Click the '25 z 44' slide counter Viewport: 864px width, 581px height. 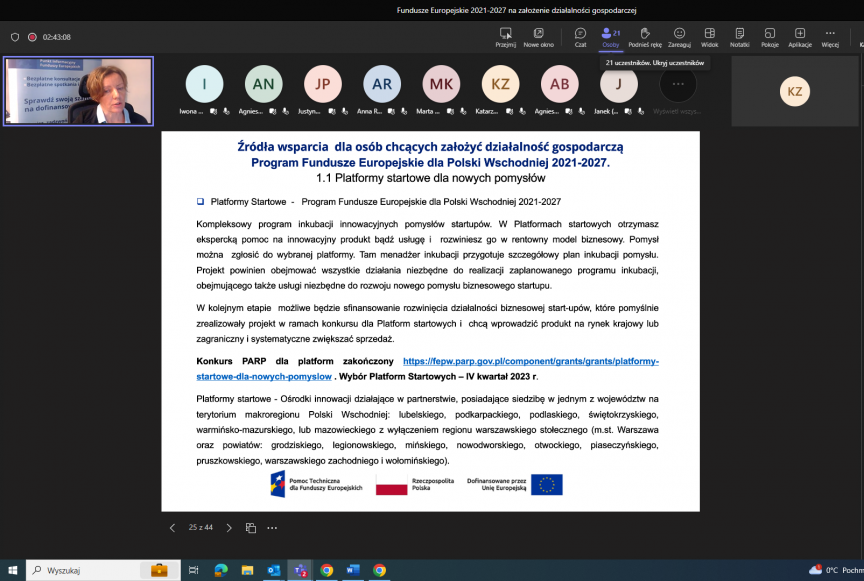click(x=201, y=528)
